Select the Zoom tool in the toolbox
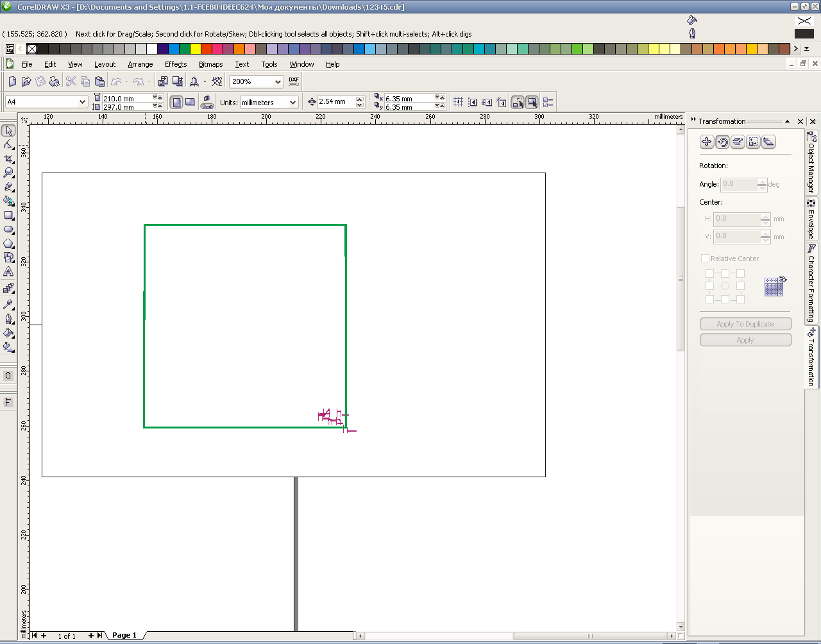This screenshot has width=821, height=644. pyautogui.click(x=8, y=173)
